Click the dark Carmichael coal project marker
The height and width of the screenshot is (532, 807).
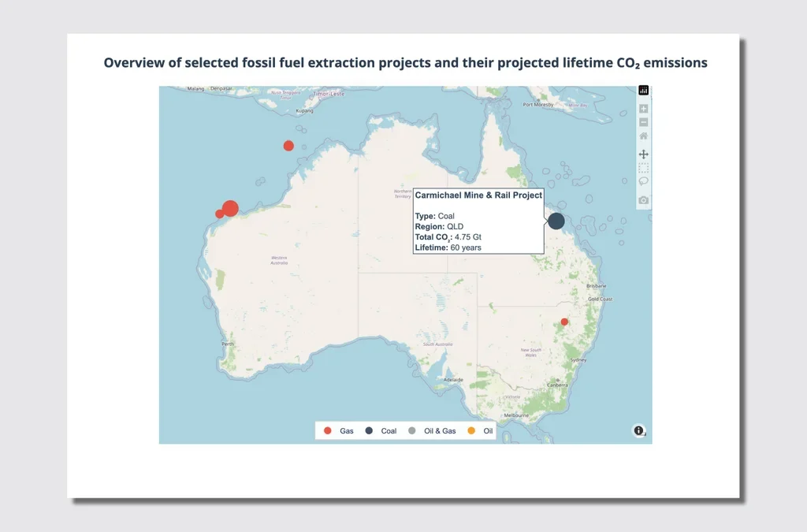coord(556,221)
